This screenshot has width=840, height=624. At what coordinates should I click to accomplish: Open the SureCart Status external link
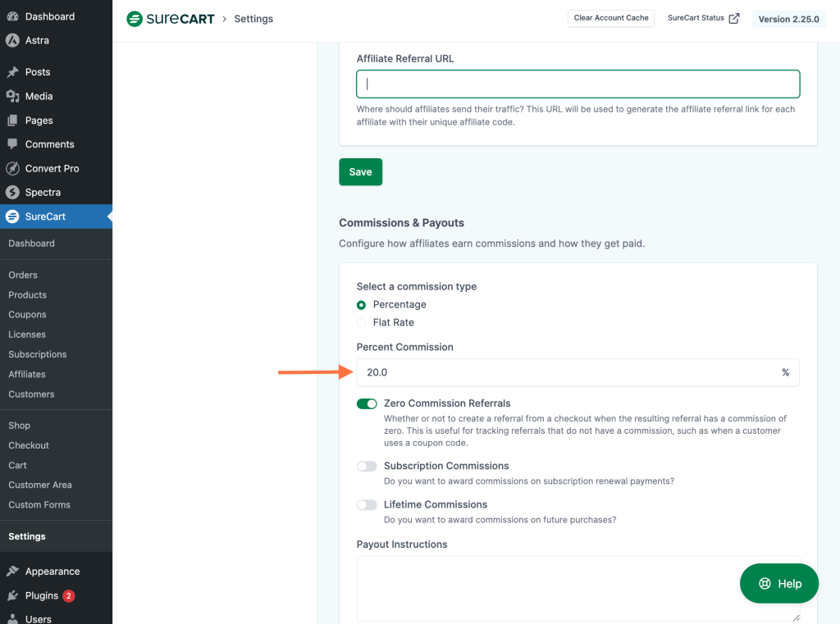click(x=703, y=18)
